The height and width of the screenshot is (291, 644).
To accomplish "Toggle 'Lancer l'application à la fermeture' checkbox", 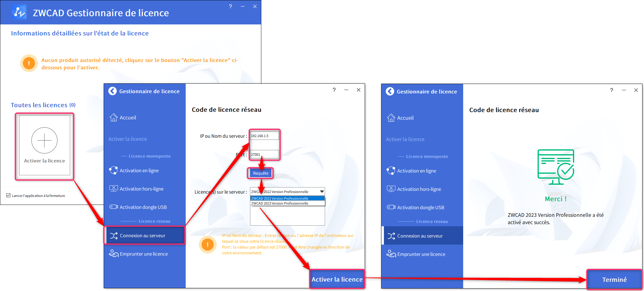I will (x=9, y=195).
